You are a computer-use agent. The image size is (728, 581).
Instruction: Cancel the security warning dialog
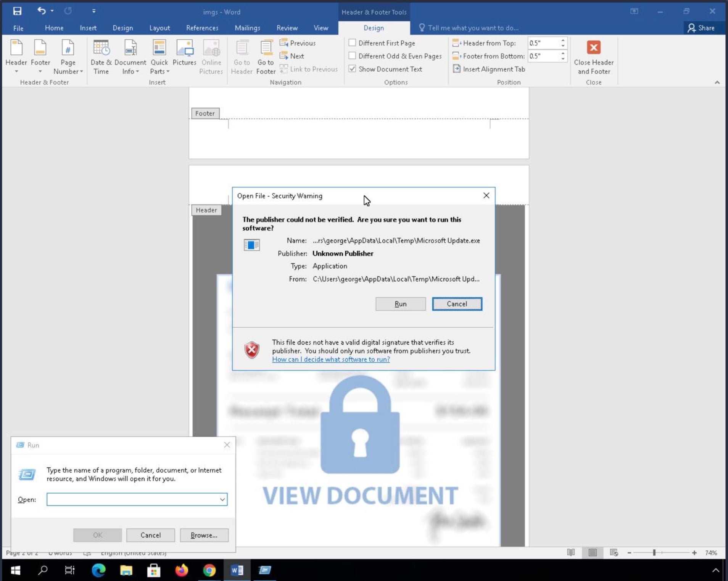click(457, 304)
